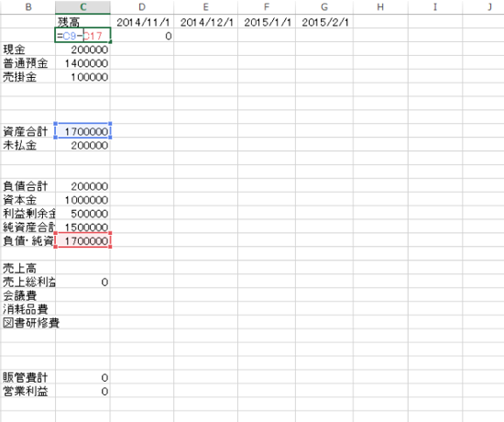This screenshot has height=422, width=504.
Task: Select column header G
Action: (324, 6)
